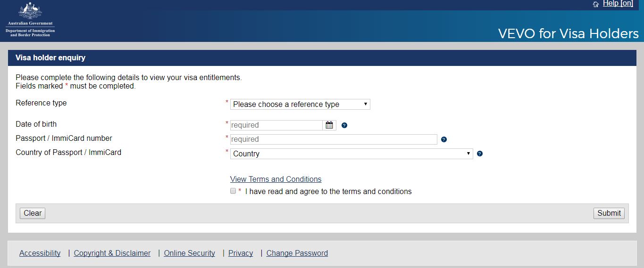Tick the agree to terms and conditions checkbox
Viewport: 644px width, 268px height.
tap(233, 191)
